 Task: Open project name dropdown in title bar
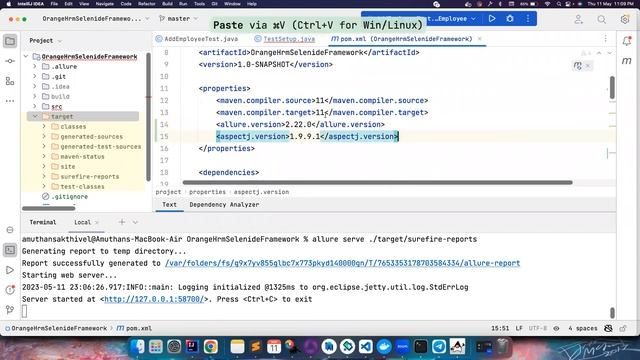[x=96, y=19]
